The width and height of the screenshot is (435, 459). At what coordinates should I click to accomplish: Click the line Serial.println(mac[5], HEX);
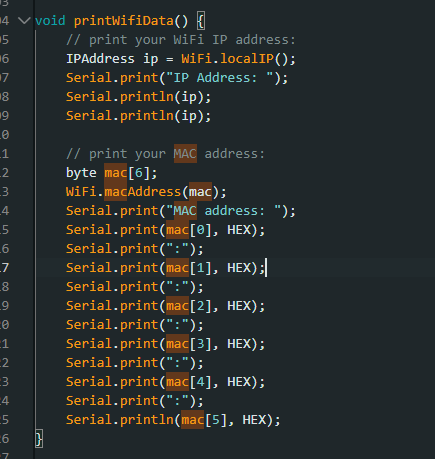pos(173,420)
